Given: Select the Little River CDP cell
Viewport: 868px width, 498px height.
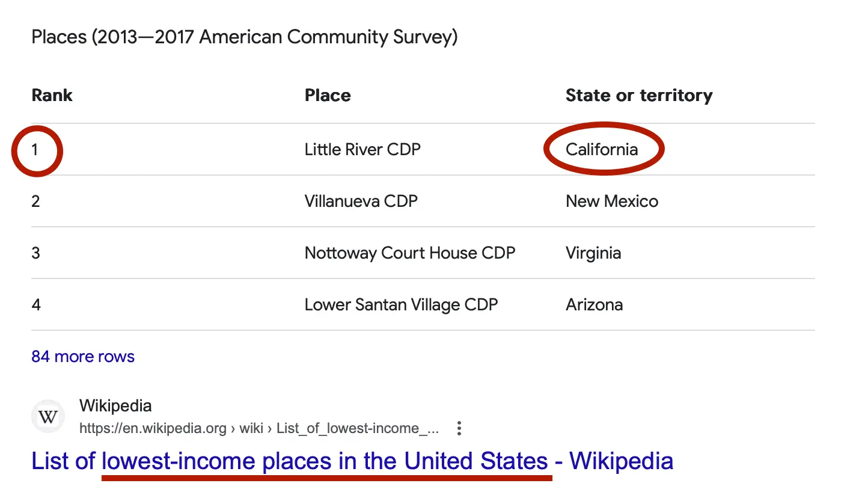Looking at the screenshot, I should pyautogui.click(x=362, y=149).
